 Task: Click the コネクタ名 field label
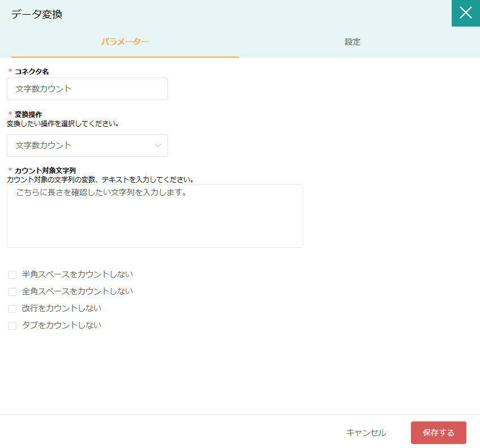point(32,71)
